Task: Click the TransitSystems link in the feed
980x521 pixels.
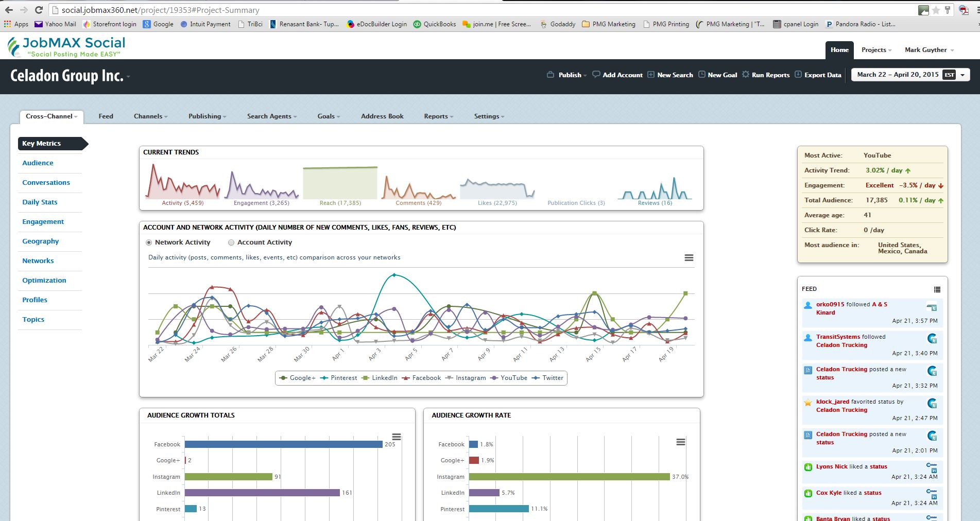Action: coord(838,337)
